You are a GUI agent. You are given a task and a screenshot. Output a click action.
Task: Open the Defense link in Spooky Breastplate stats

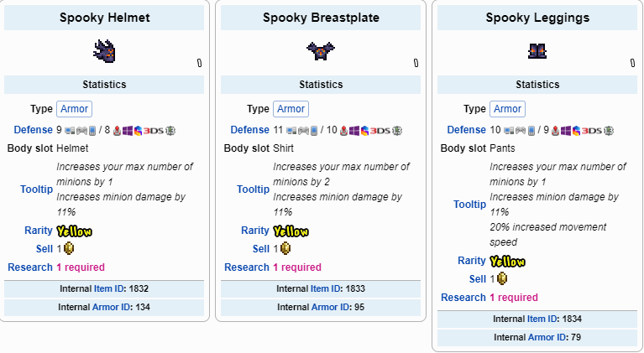pos(250,130)
